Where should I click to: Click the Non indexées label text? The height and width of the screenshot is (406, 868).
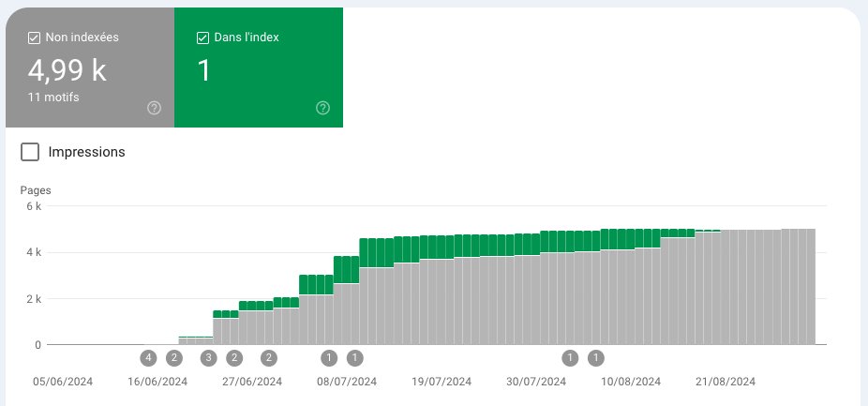[x=82, y=38]
